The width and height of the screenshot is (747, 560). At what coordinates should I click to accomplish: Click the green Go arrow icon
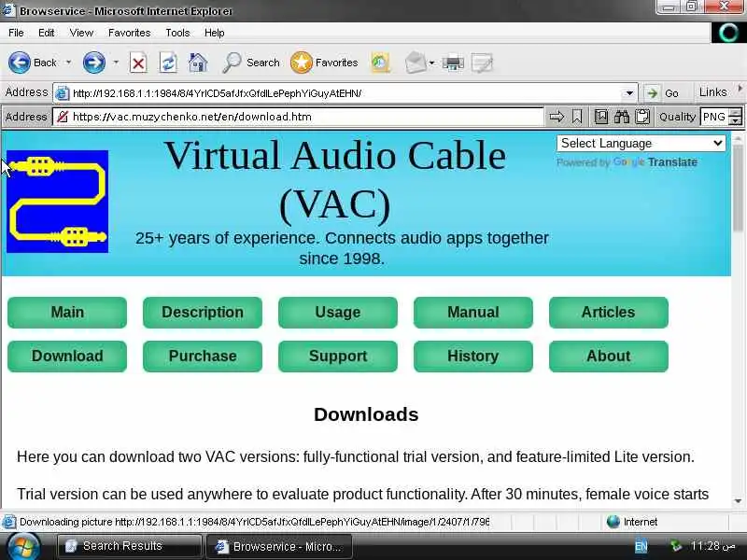point(652,92)
